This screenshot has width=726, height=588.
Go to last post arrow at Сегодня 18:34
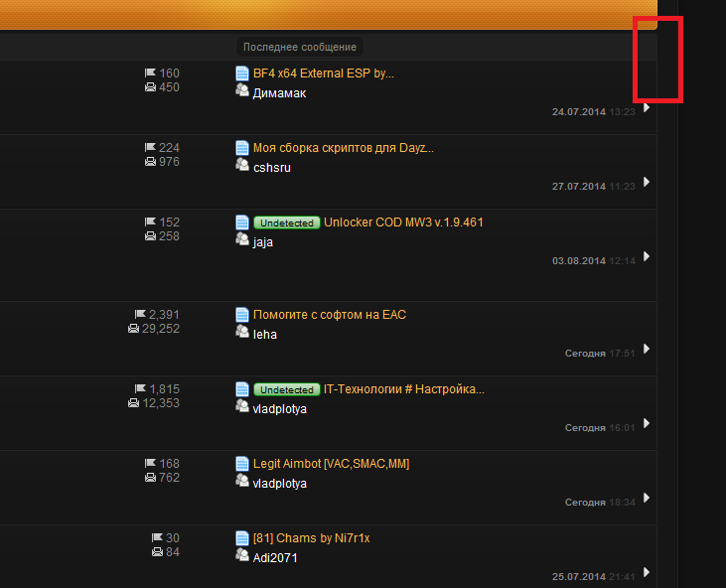click(647, 499)
